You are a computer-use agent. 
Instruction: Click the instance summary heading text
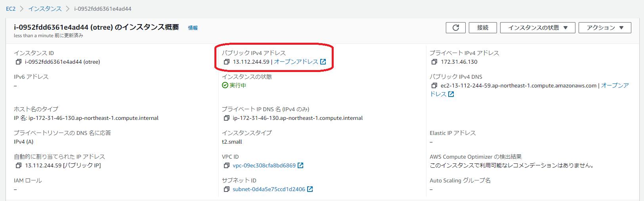coord(96,27)
